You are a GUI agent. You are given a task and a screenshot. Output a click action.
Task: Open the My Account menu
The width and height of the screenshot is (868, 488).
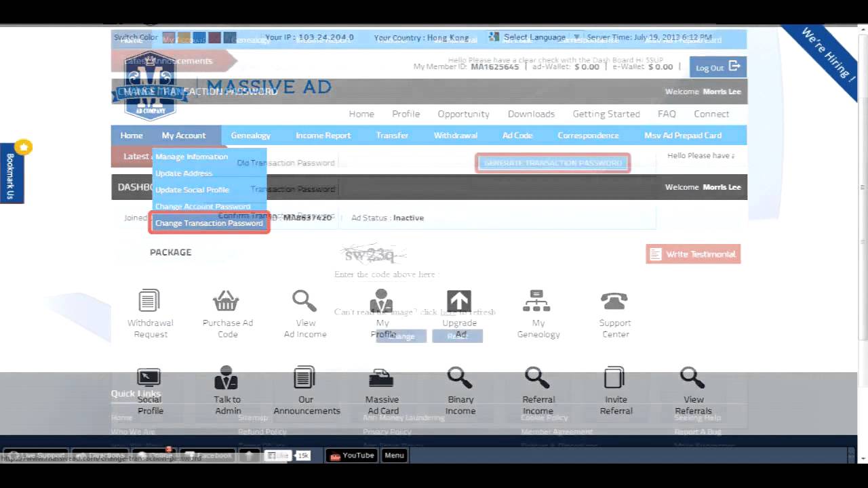point(183,136)
